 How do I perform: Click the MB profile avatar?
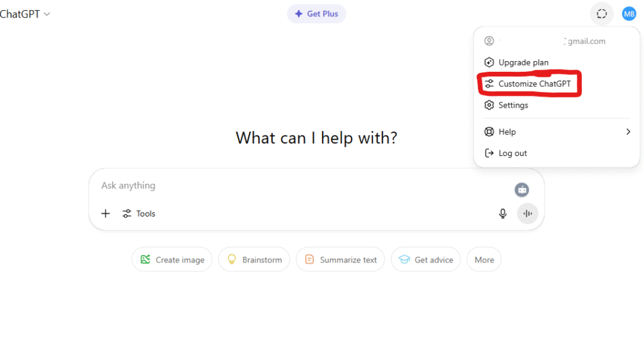629,14
